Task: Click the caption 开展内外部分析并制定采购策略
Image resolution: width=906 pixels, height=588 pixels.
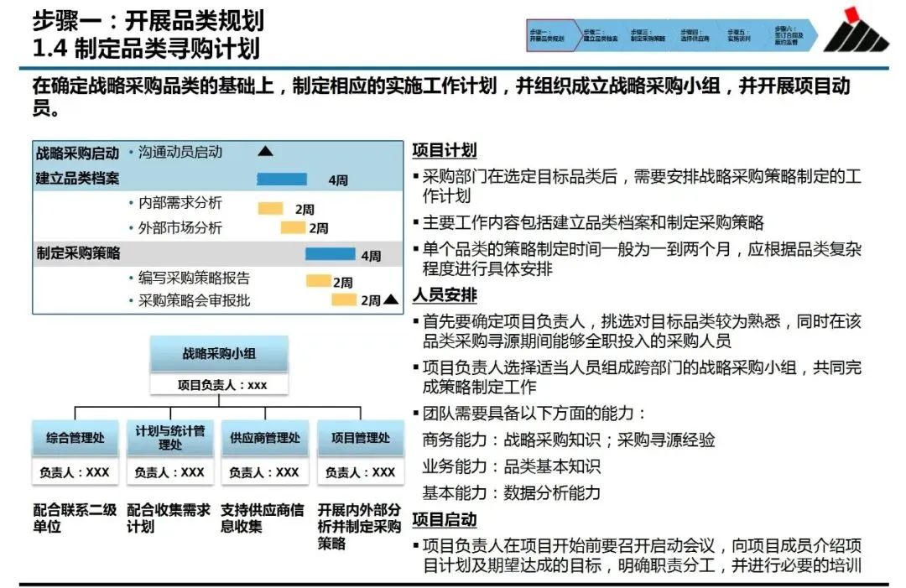Action: [359, 526]
